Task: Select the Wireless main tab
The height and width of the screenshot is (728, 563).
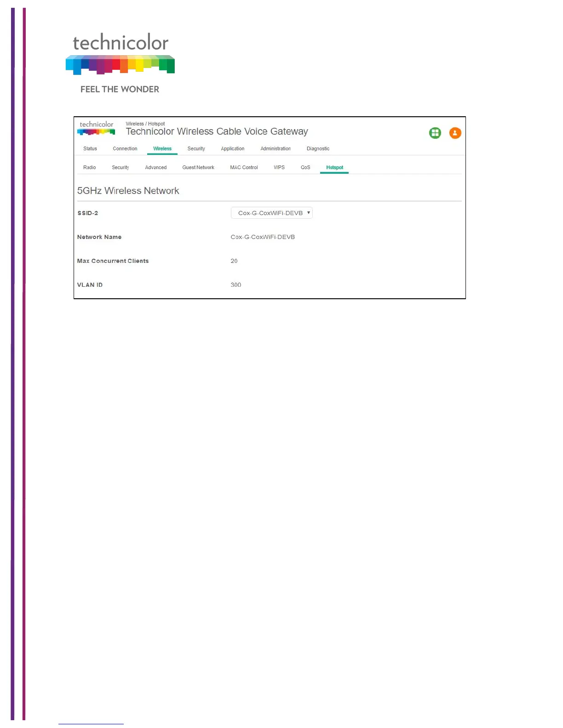Action: point(162,148)
